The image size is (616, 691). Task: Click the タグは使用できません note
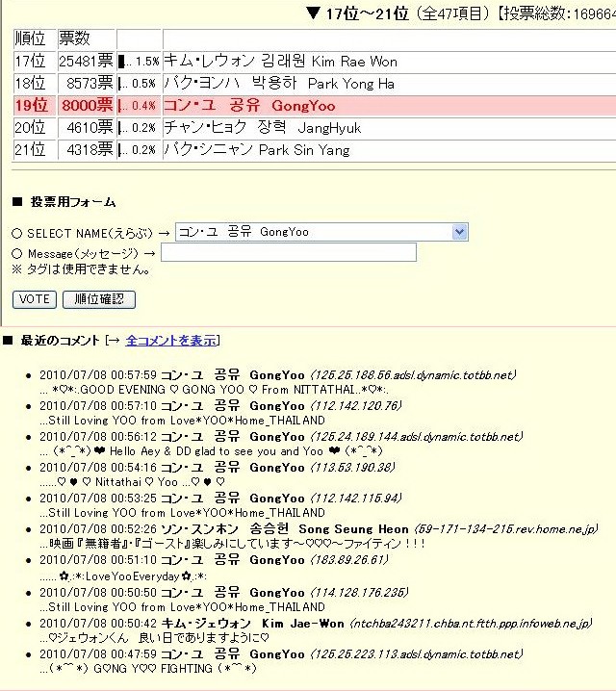tap(82, 269)
